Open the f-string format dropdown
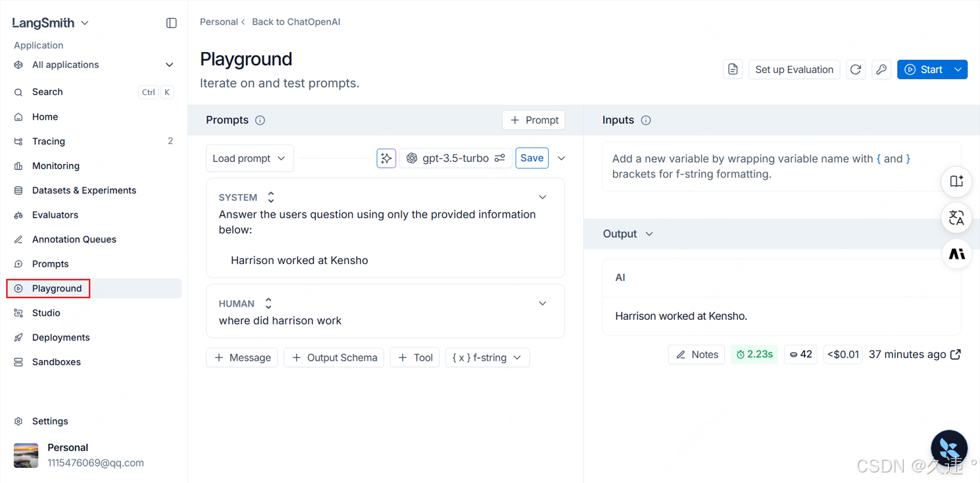The image size is (980, 483). 487,358
